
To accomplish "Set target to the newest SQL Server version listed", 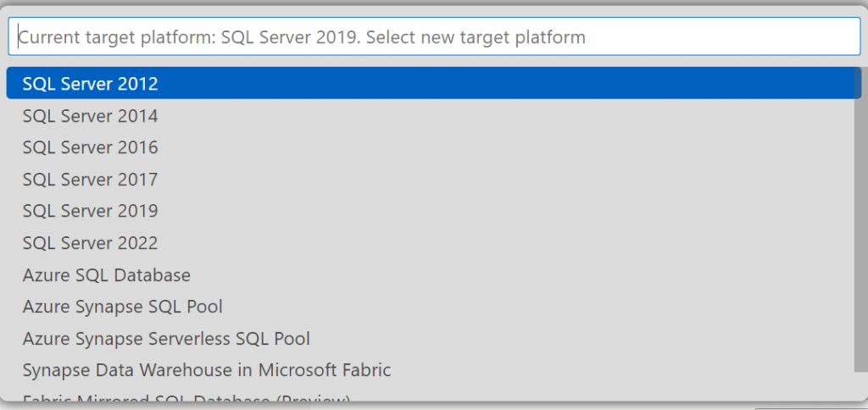I will [90, 243].
